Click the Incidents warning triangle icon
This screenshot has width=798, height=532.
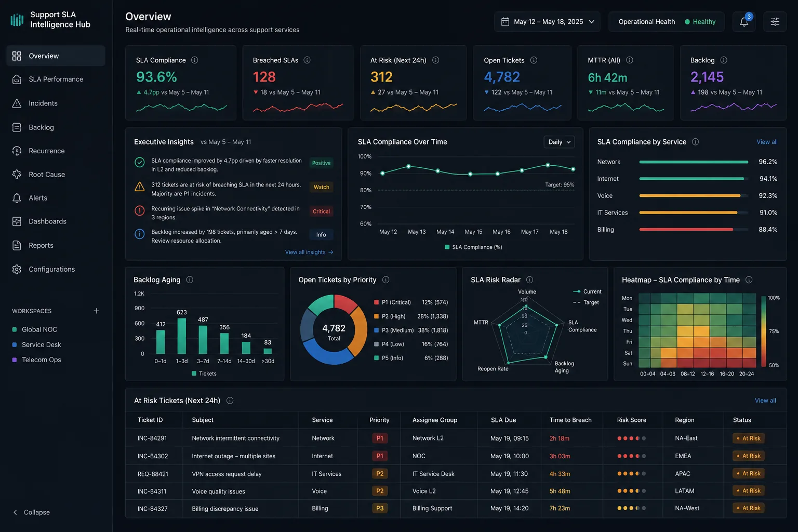17,103
